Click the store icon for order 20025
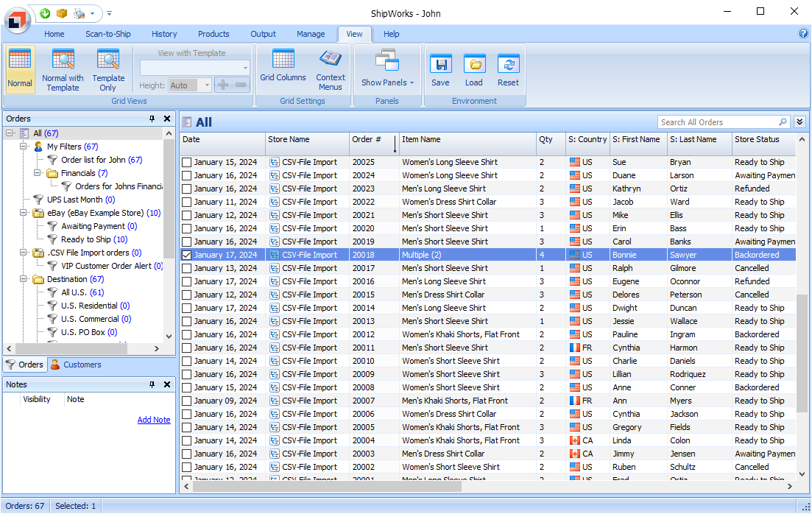The image size is (812, 514). [x=275, y=162]
